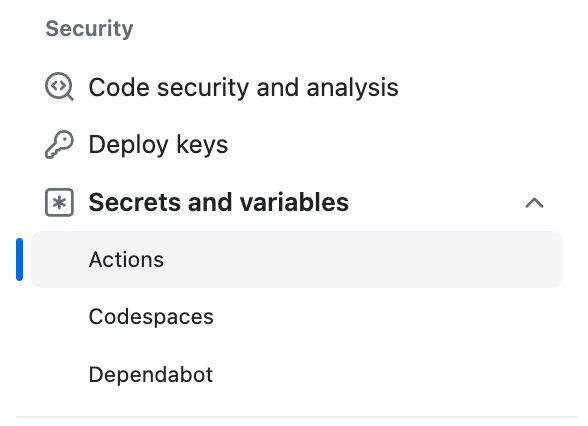Choose Dependabot in the sidebar
The height and width of the screenshot is (426, 588).
pos(151,374)
